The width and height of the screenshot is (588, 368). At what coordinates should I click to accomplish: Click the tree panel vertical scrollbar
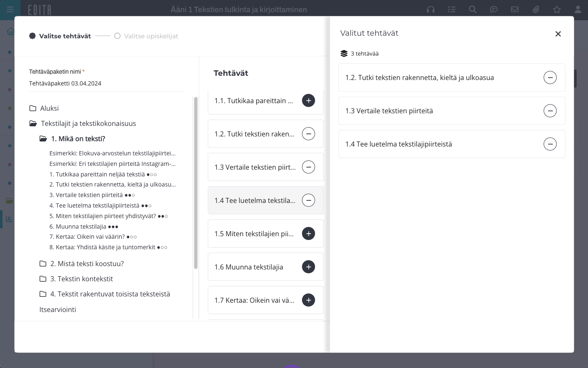pyautogui.click(x=196, y=183)
